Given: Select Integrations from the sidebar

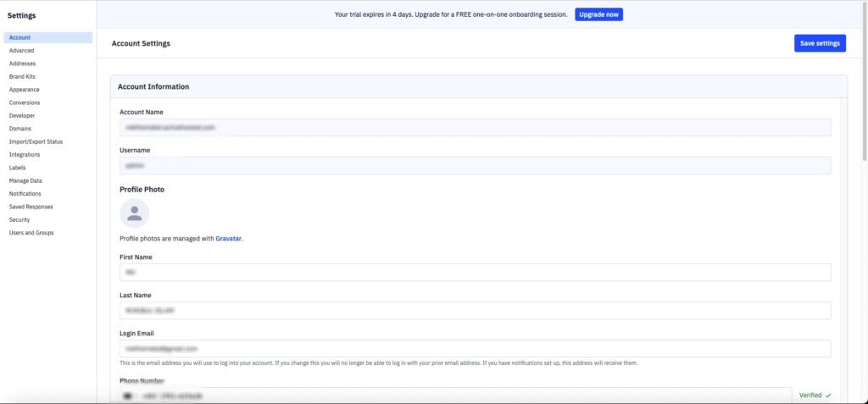Looking at the screenshot, I should (x=25, y=155).
